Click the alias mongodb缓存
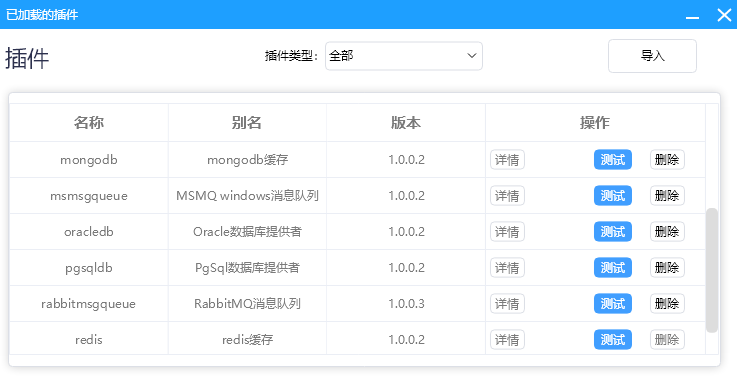The width and height of the screenshot is (737, 384). (x=247, y=160)
